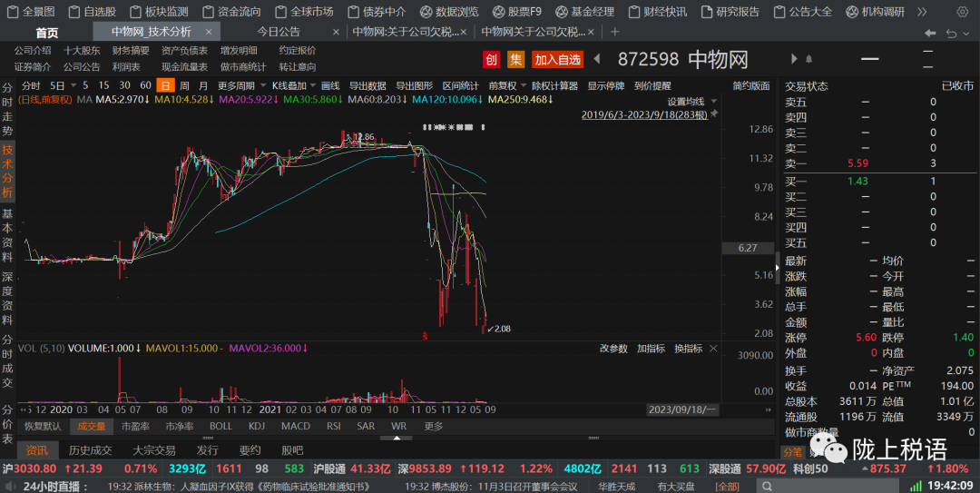Open 做市商统计 market maker stats
Viewport: 980px width, 493px height.
[243, 67]
